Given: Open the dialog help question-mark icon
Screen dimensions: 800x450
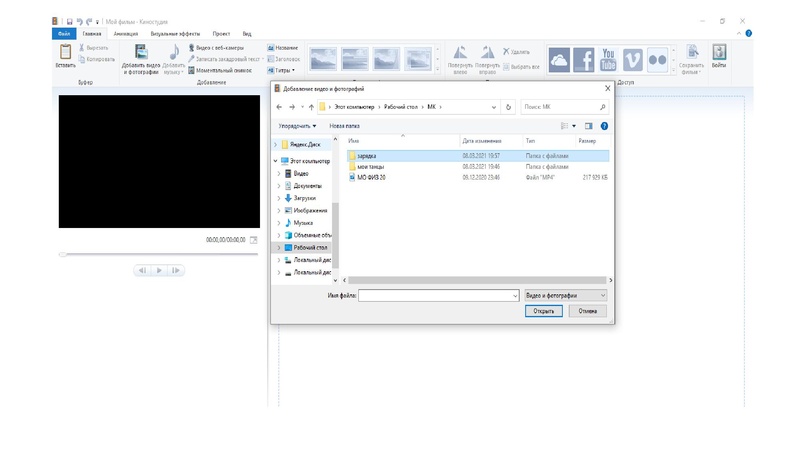Looking at the screenshot, I should tap(604, 126).
